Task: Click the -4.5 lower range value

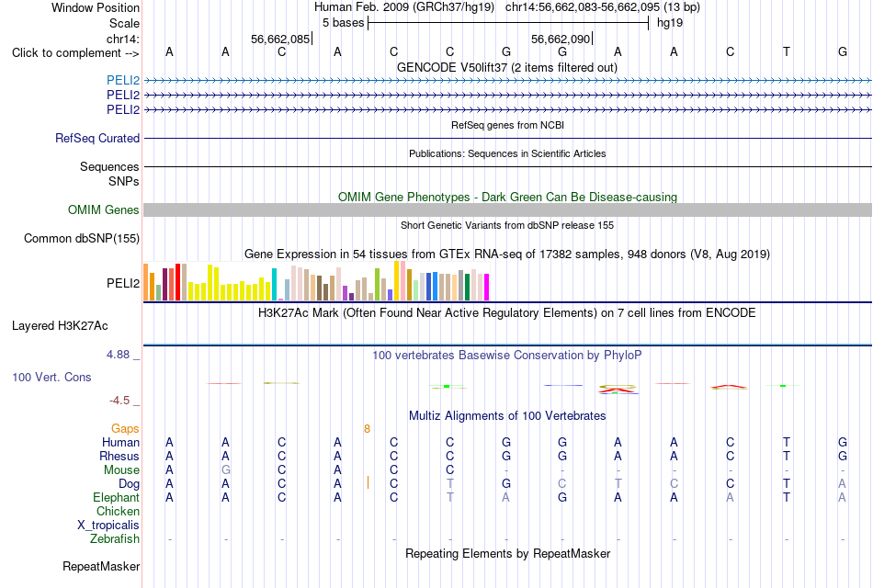Action: 119,401
